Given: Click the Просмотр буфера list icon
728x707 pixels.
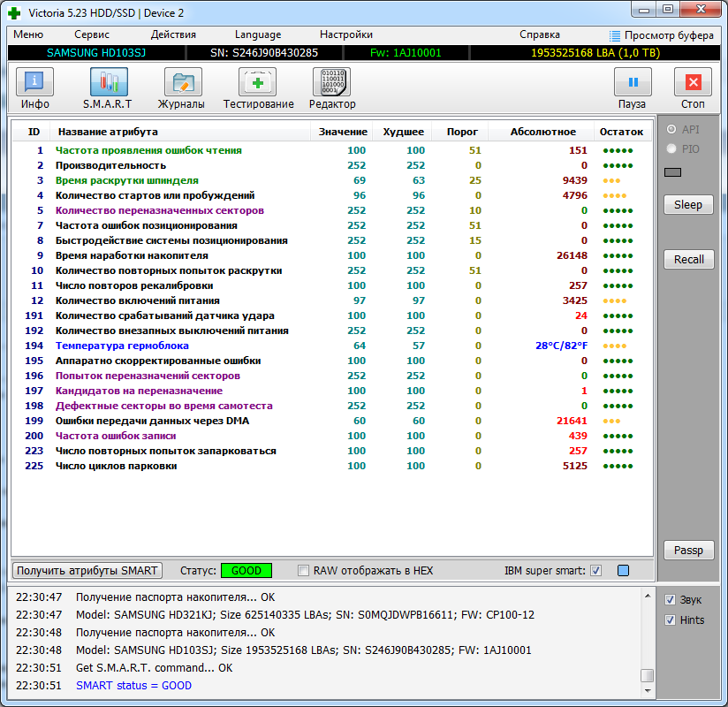Looking at the screenshot, I should (615, 35).
